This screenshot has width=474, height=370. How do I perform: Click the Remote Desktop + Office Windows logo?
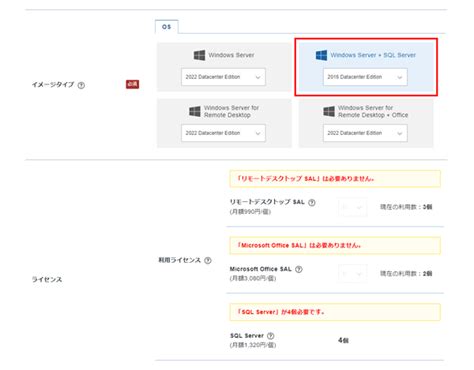pos(329,111)
